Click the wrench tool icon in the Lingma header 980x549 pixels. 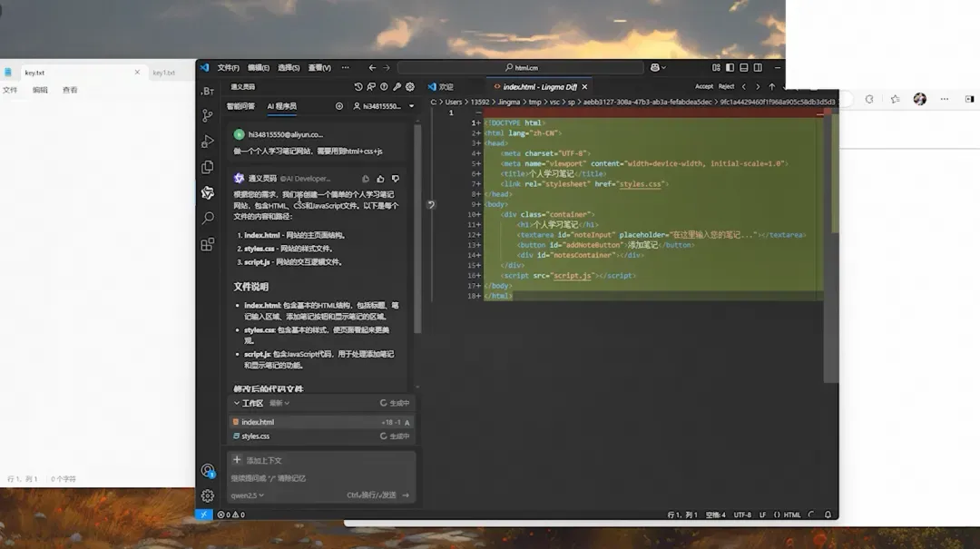[x=397, y=87]
